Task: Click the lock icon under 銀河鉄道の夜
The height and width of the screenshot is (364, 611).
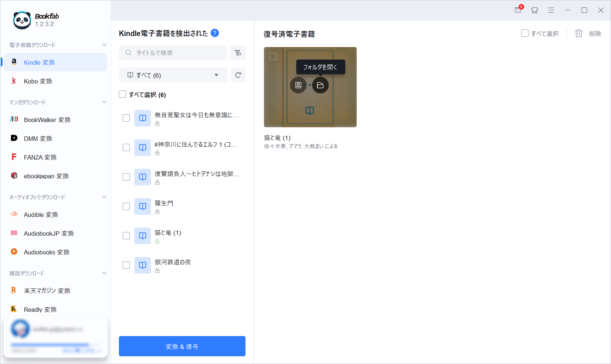Action: tap(157, 271)
